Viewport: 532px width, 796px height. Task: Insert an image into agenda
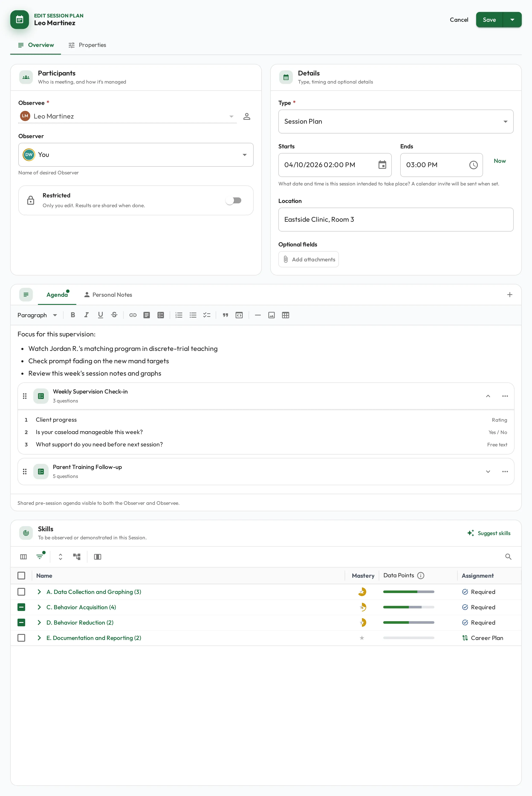(x=271, y=315)
